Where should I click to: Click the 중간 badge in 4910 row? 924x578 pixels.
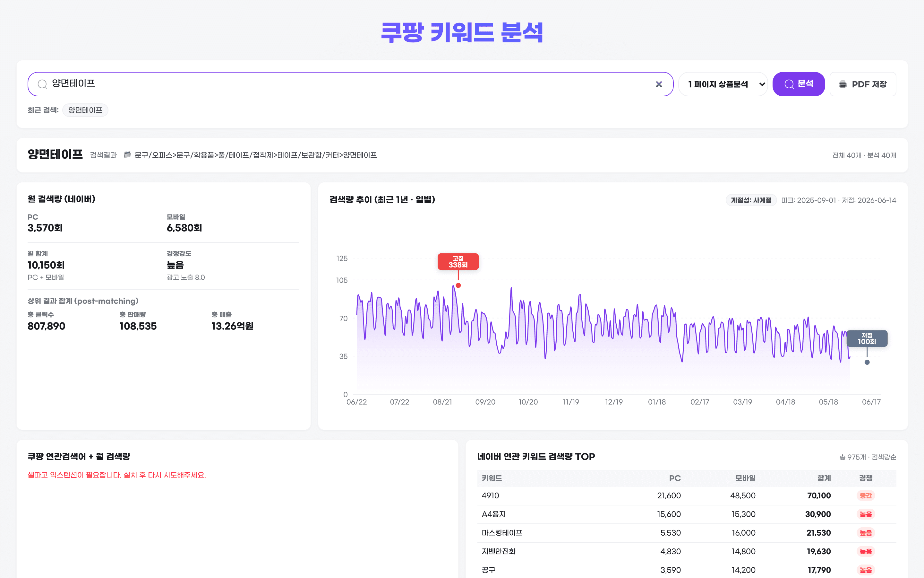(x=866, y=496)
